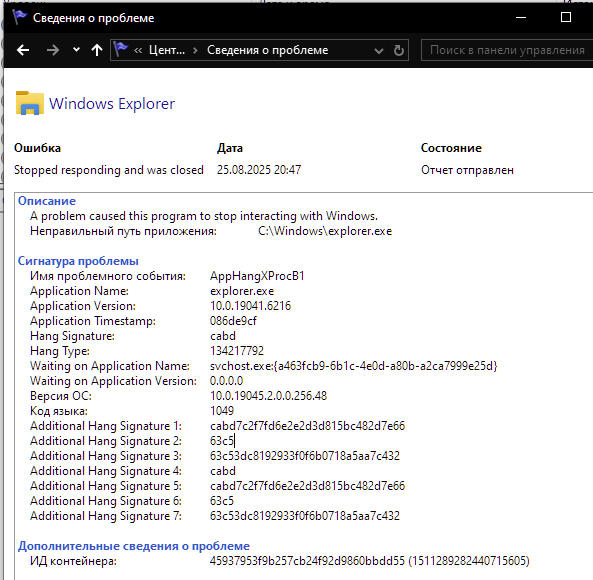Select the language code '1049'
The width and height of the screenshot is (593, 580).
pos(222,411)
